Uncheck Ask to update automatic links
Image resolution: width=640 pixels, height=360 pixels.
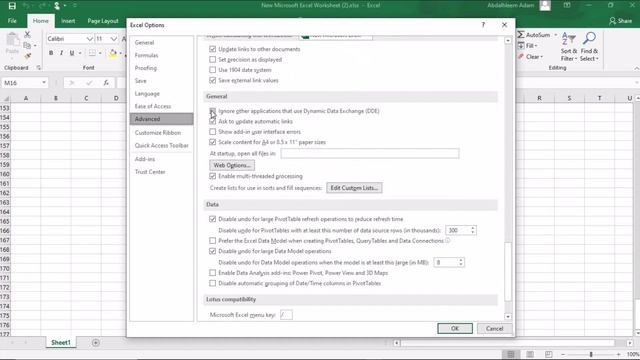pos(213,122)
